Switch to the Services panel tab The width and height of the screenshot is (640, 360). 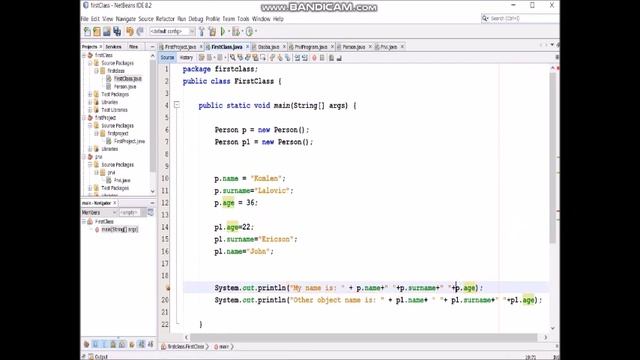[x=113, y=47]
